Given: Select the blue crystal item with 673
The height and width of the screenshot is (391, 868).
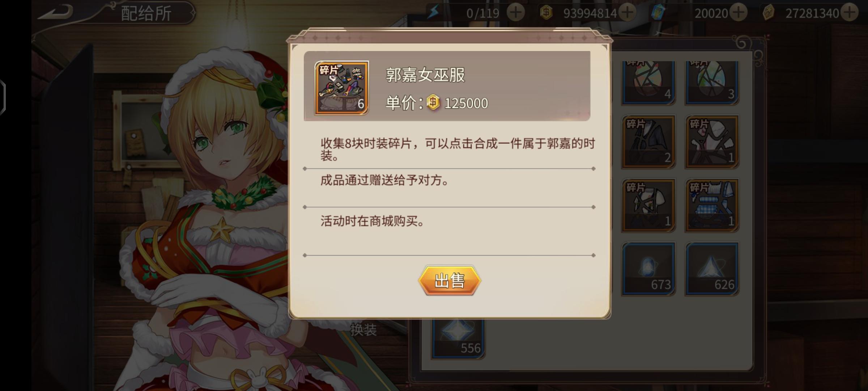Looking at the screenshot, I should [648, 269].
